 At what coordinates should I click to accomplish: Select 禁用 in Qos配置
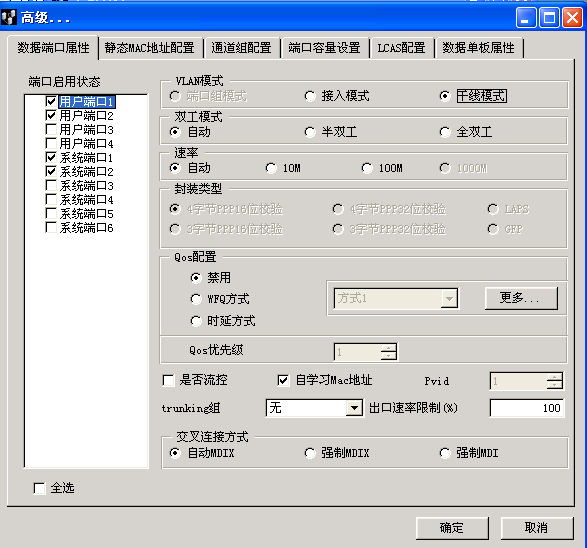point(195,278)
